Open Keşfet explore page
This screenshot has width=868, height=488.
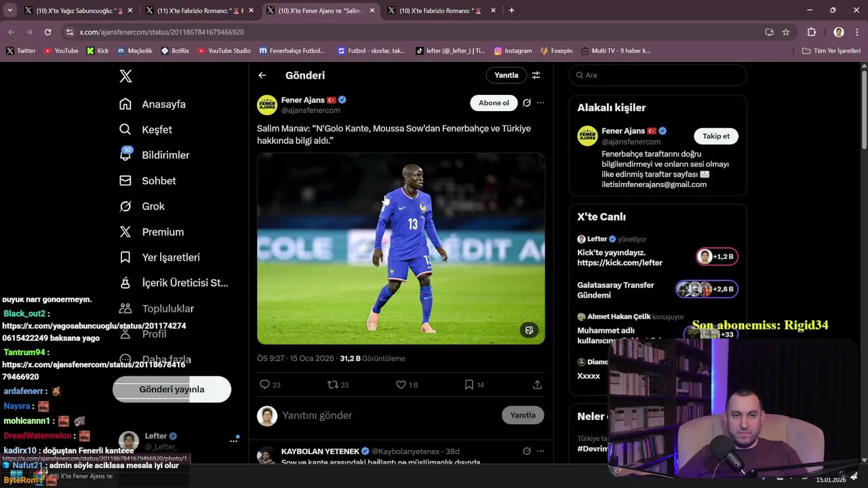coord(146,129)
